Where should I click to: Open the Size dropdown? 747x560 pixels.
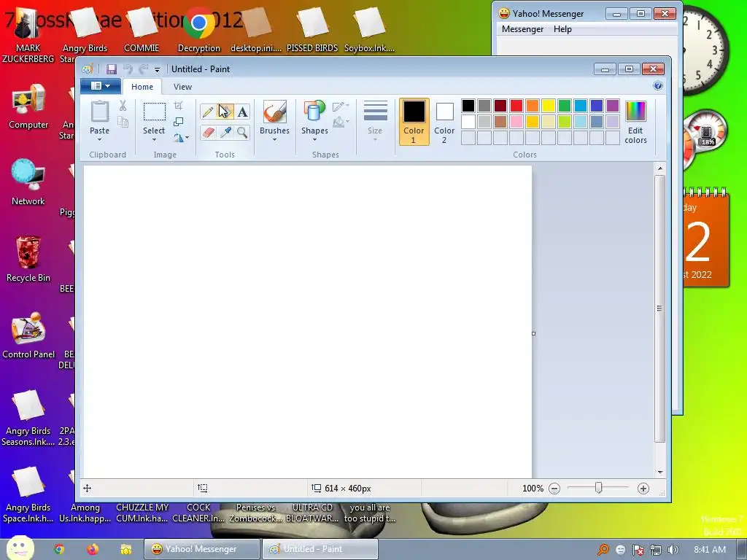pos(375,122)
